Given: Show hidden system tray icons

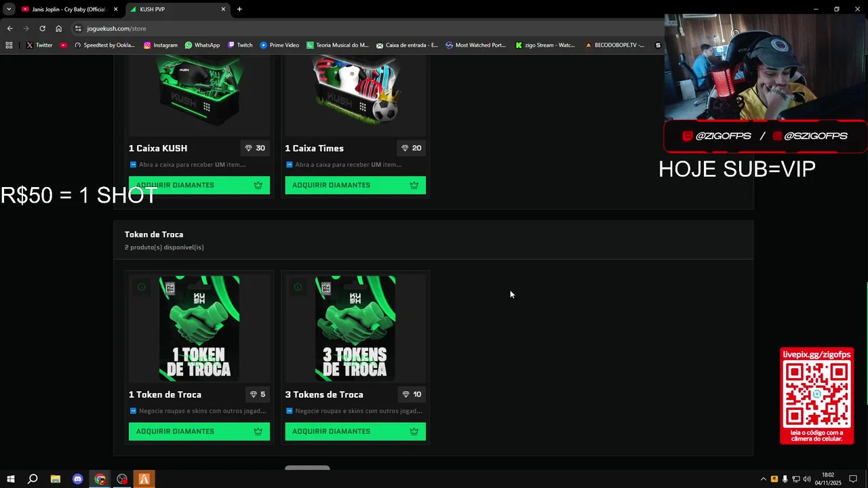Looking at the screenshot, I should 764,479.
